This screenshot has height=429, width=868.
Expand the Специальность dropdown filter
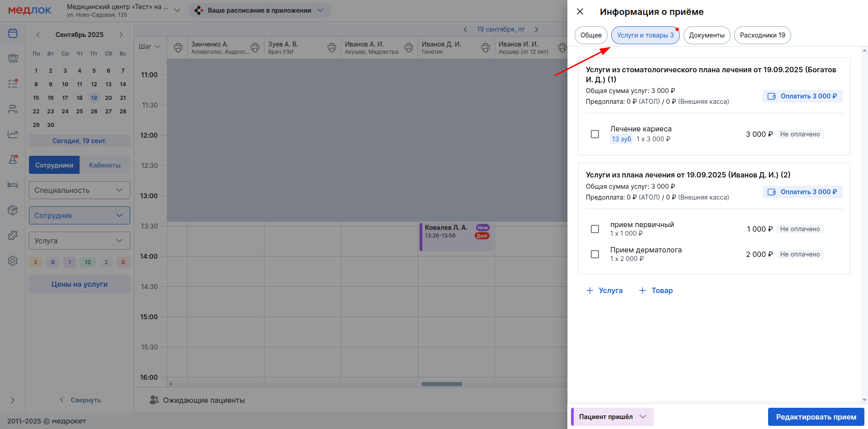coord(80,190)
